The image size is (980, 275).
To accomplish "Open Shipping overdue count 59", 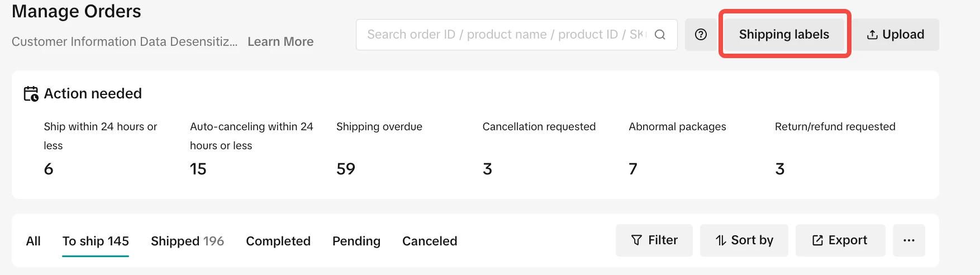I will 346,169.
